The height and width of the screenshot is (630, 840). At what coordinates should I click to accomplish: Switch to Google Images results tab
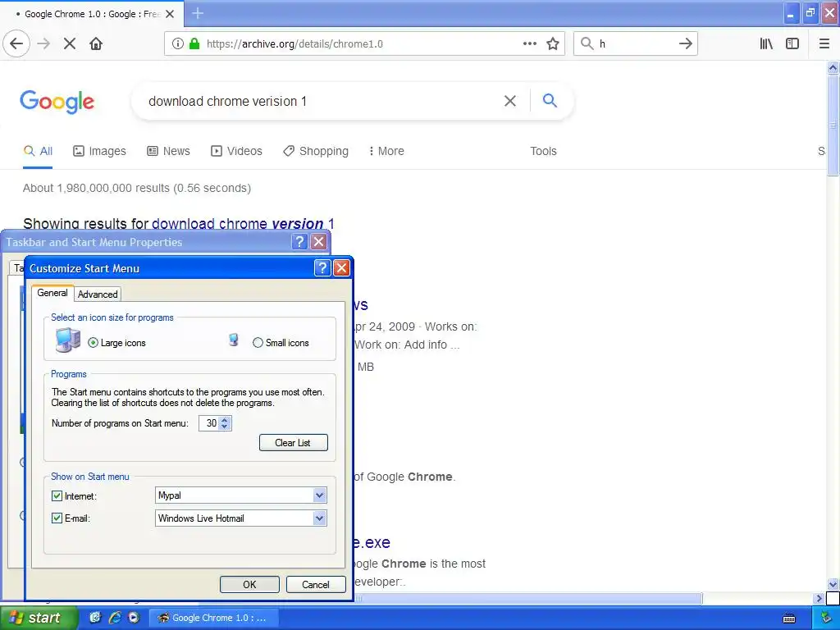(x=99, y=151)
